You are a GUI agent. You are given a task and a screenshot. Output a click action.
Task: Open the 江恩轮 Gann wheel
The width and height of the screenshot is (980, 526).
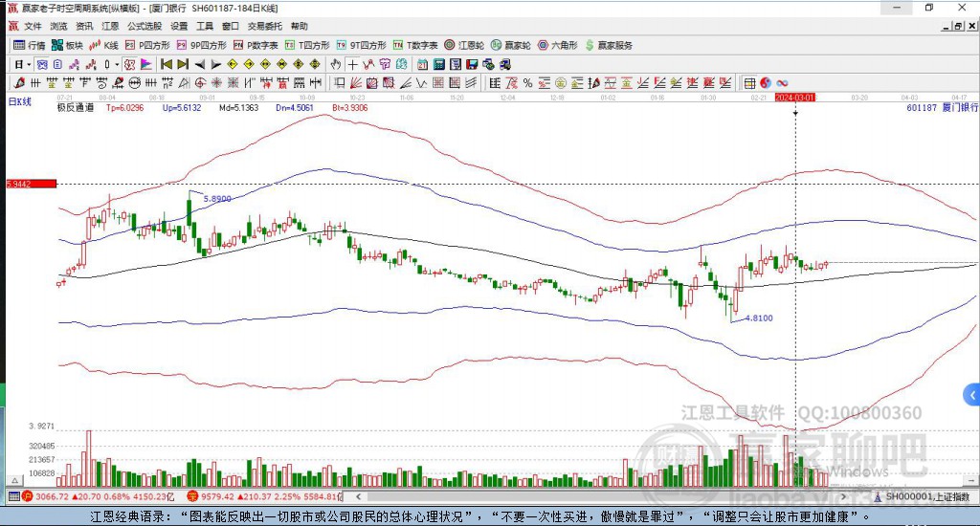coord(464,45)
